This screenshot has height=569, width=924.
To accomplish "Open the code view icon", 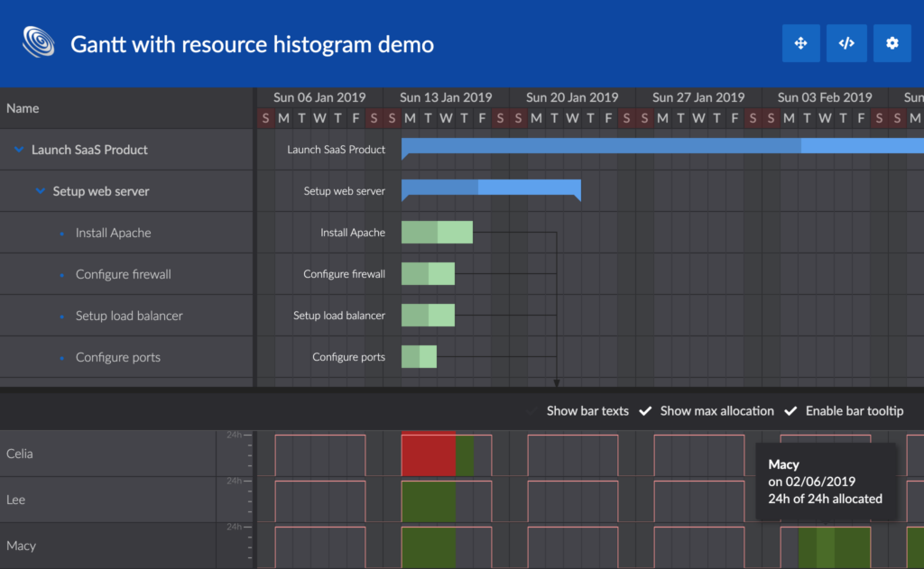I will 846,42.
